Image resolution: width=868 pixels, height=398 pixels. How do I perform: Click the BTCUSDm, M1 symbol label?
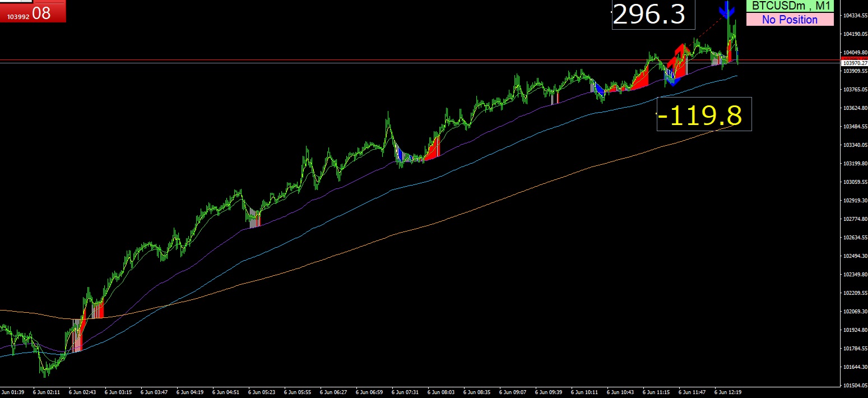790,6
